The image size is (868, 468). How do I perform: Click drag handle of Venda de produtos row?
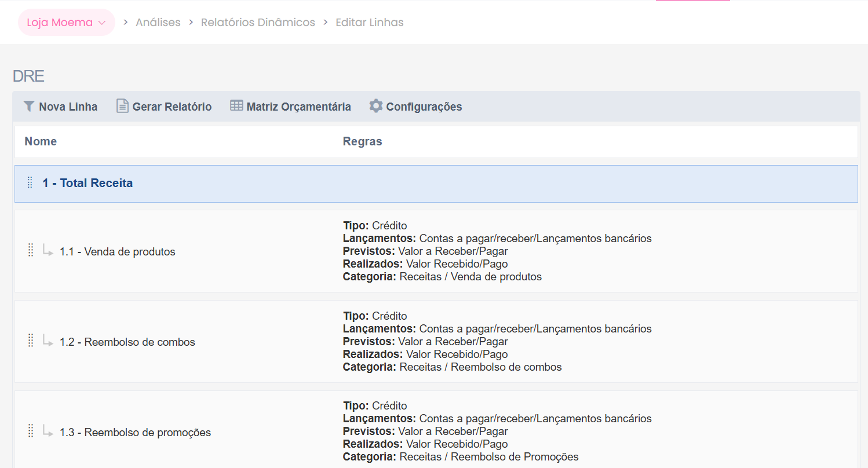[x=31, y=251]
